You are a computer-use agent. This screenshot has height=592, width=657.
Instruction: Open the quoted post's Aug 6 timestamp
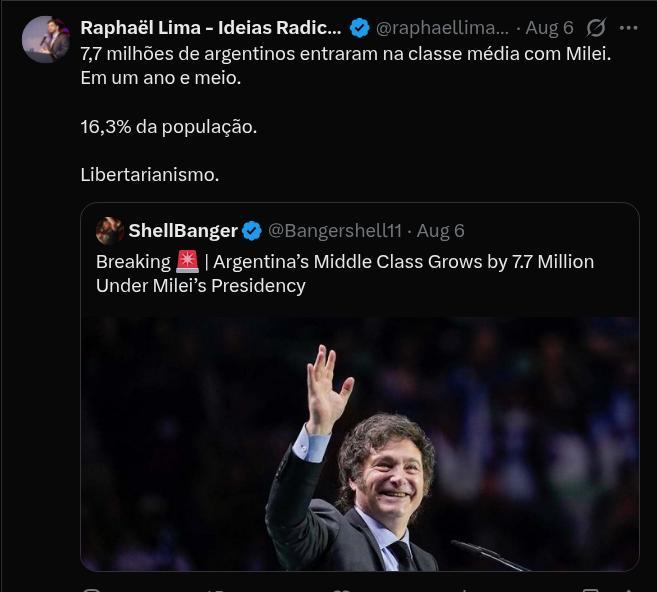(441, 231)
